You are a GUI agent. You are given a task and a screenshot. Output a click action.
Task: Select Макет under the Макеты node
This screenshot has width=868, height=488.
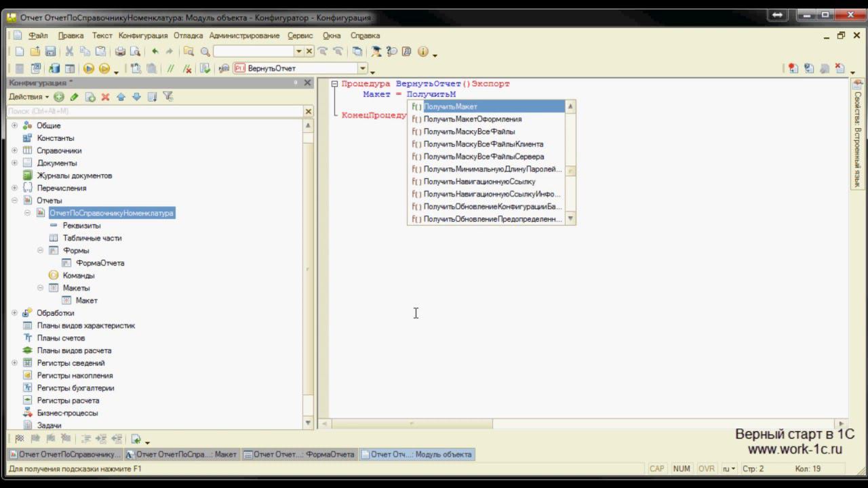click(86, 300)
